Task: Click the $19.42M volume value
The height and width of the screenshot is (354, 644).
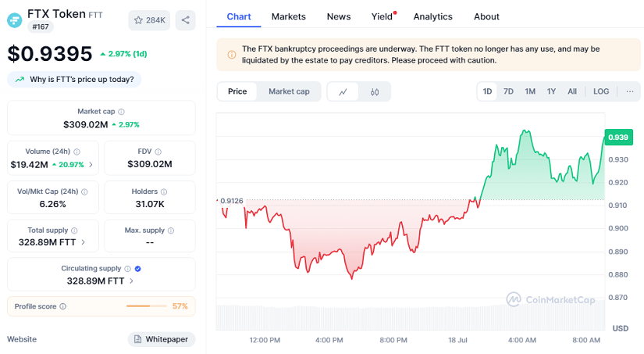Action: click(29, 165)
